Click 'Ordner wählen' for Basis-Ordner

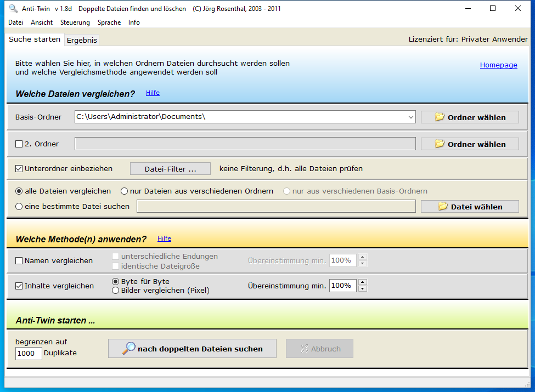470,117
